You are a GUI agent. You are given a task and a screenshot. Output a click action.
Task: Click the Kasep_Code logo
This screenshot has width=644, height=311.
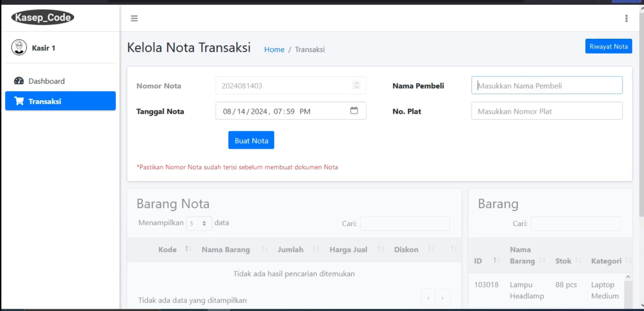tap(43, 17)
